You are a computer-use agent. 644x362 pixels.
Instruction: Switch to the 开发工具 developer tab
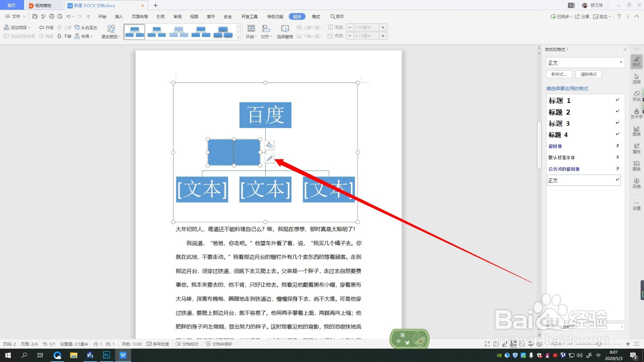click(x=250, y=16)
